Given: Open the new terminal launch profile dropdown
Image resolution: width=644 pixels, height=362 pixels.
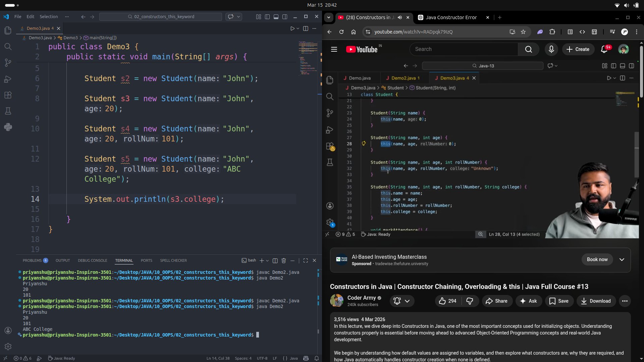Looking at the screenshot, I should pyautogui.click(x=267, y=260).
